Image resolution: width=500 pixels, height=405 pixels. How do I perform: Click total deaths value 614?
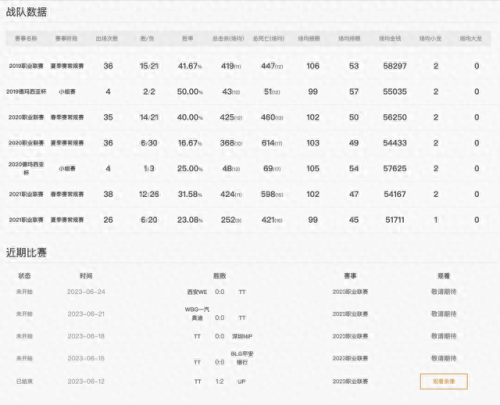tap(268, 143)
